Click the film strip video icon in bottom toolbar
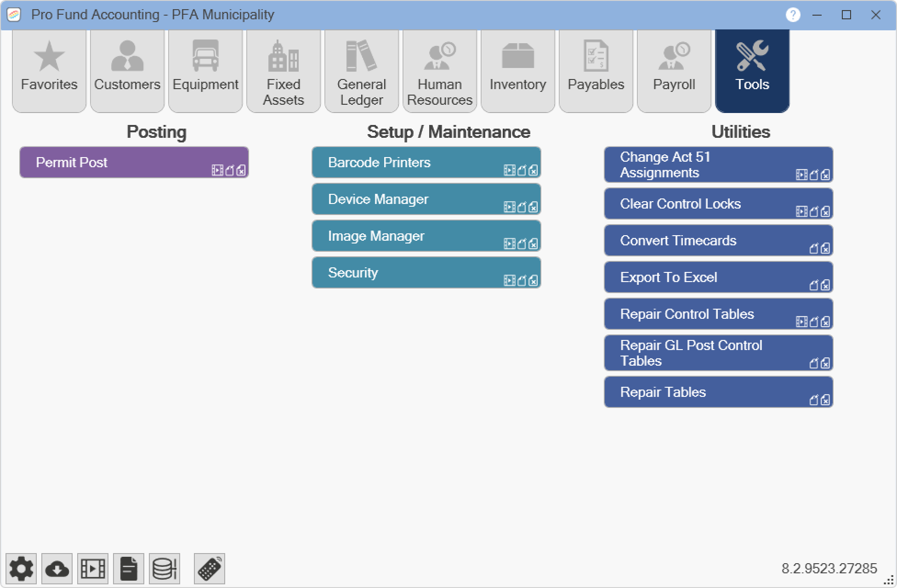The height and width of the screenshot is (588, 897). [x=93, y=569]
